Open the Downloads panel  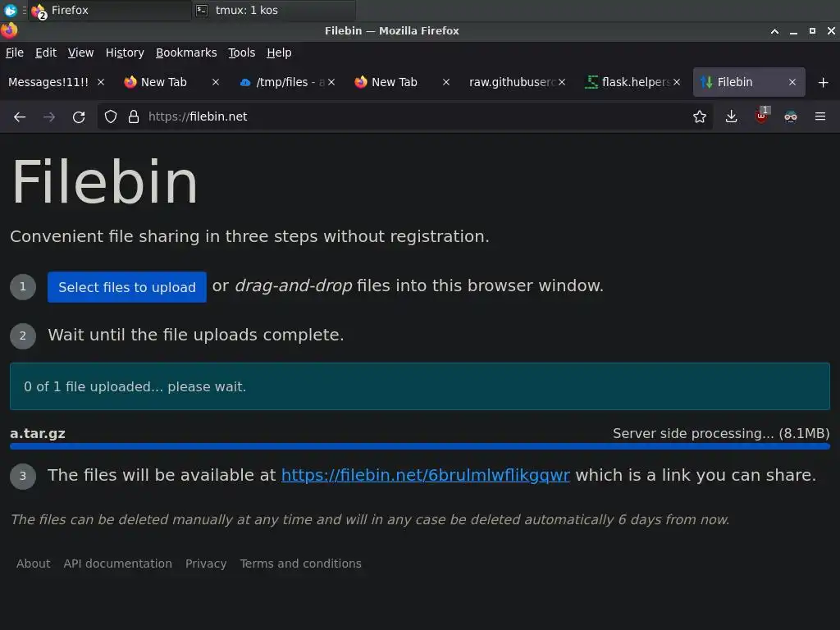coord(731,116)
